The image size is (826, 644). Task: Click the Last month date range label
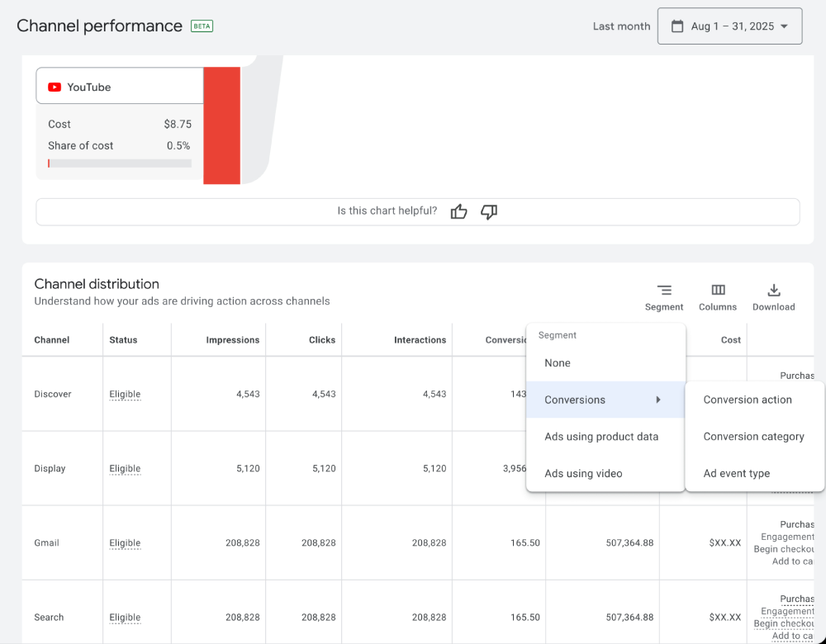point(621,26)
